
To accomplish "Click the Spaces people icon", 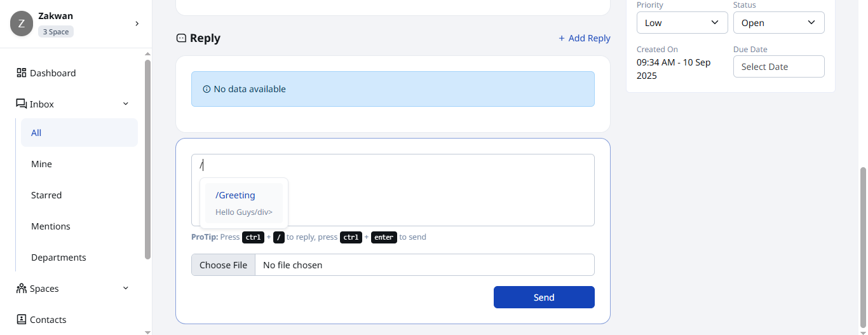I will (x=22, y=289).
